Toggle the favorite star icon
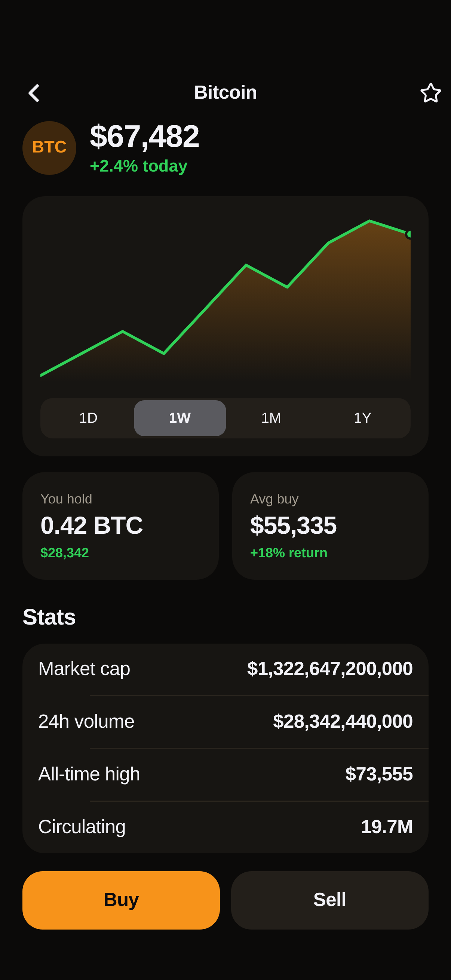The height and width of the screenshot is (980, 451). pyautogui.click(x=430, y=93)
